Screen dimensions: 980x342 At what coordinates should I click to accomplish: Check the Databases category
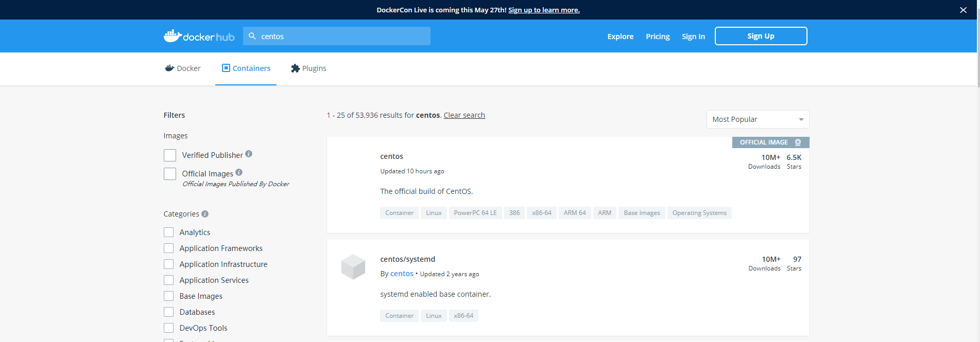pos(168,312)
